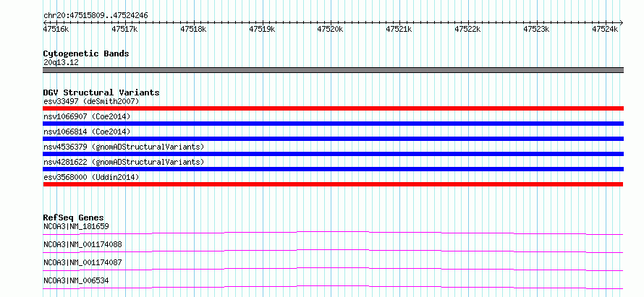Open the NCOA3|NM_181659 transcript label
This screenshot has width=644, height=297.
[76, 226]
